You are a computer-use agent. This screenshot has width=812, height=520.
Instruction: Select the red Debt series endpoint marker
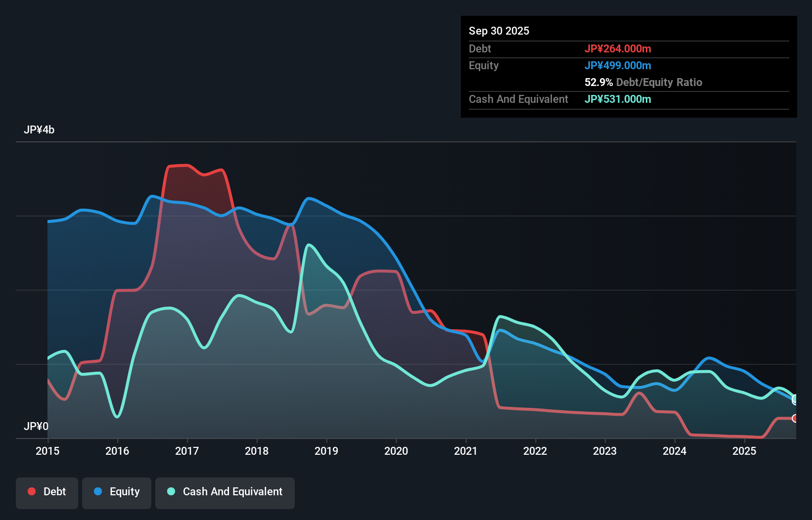click(x=795, y=418)
